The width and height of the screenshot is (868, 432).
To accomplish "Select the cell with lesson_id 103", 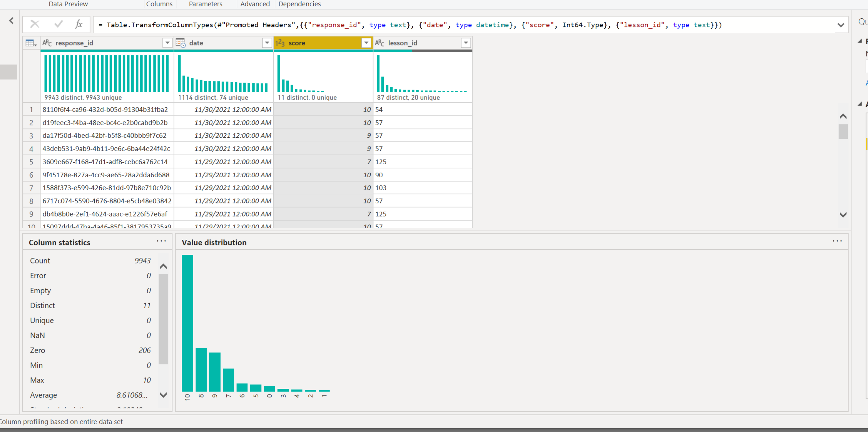I will (x=423, y=188).
